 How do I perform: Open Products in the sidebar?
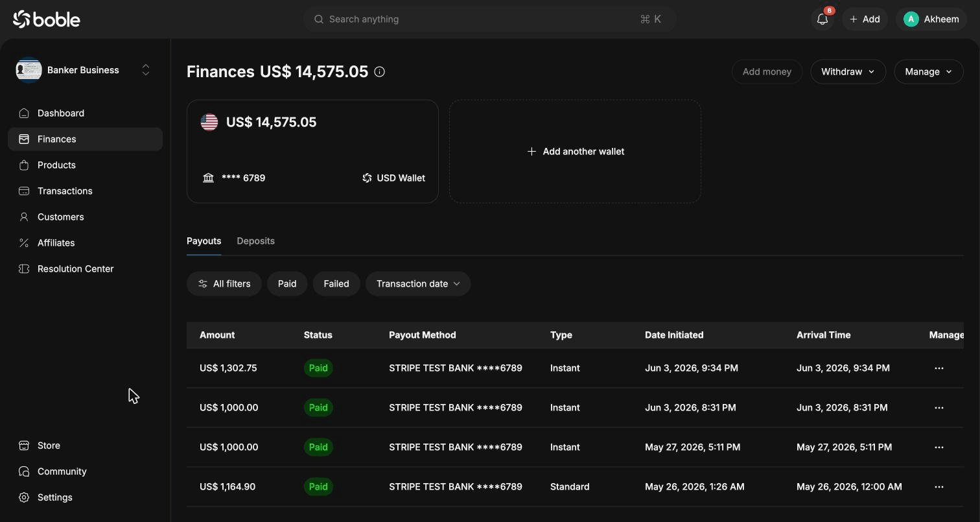click(85, 165)
